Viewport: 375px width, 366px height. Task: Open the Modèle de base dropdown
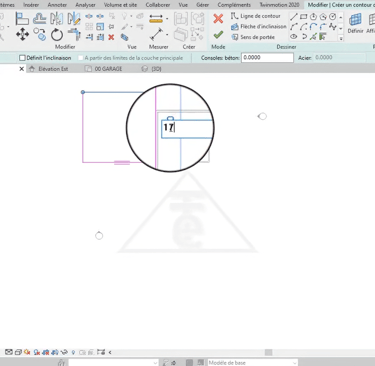click(252, 363)
